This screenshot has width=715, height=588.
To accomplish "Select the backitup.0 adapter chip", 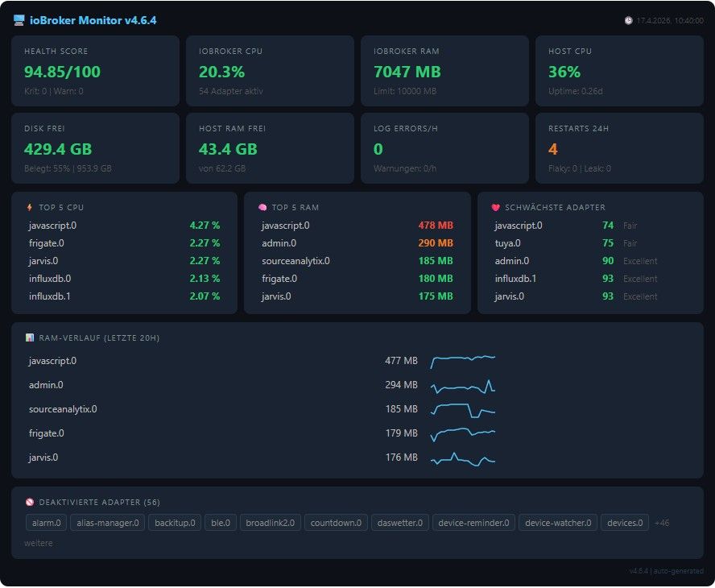I will click(175, 523).
